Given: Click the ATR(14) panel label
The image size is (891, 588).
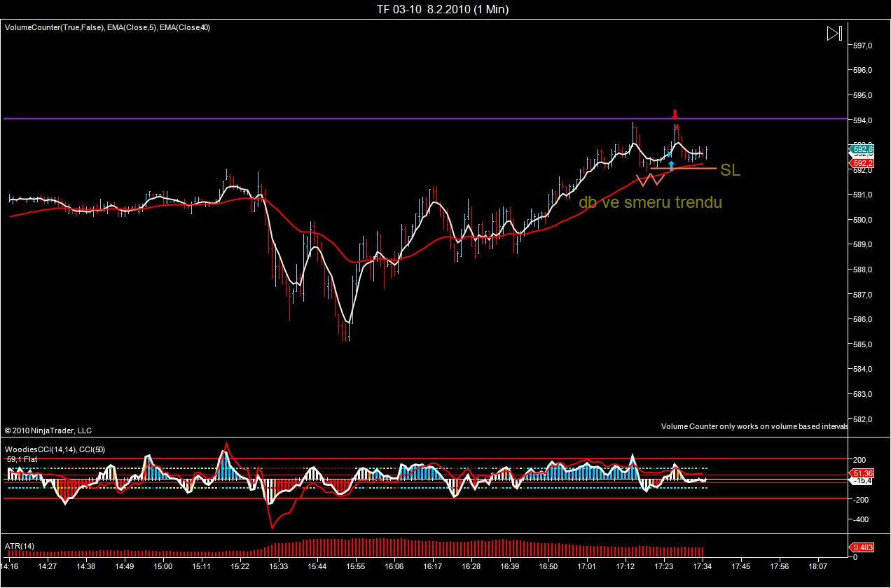Looking at the screenshot, I should 20,546.
